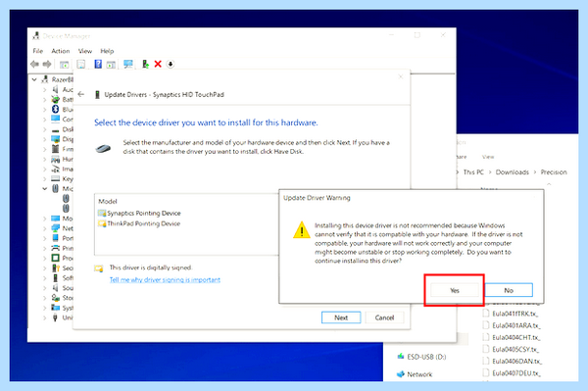This screenshot has width=588, height=391.
Task: Select file Eula0407DEU.tx_ in File Explorer
Action: click(512, 373)
